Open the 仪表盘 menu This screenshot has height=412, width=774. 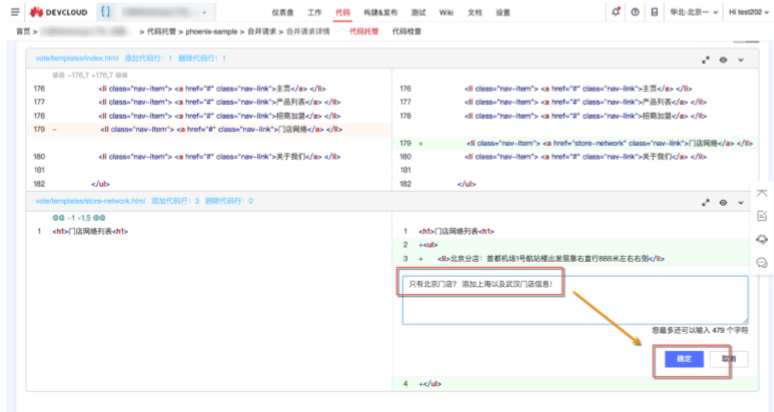point(282,12)
